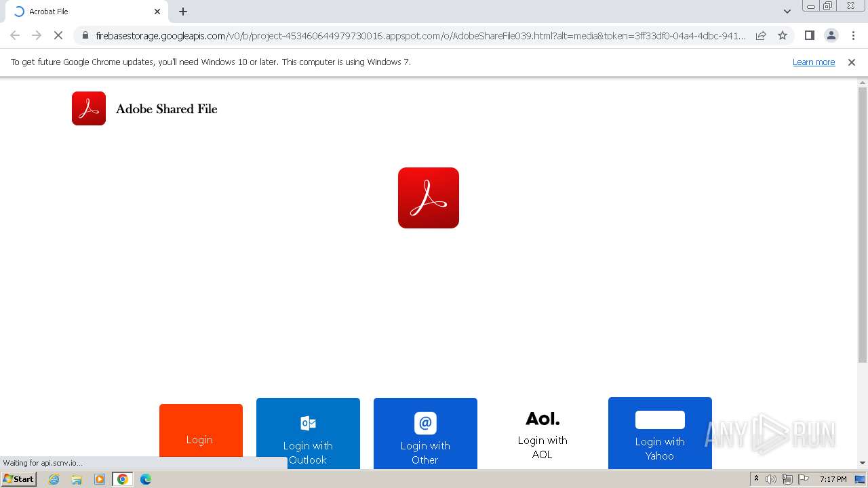Choose Login with Other
Screen dimensions: 868x488
click(425, 433)
